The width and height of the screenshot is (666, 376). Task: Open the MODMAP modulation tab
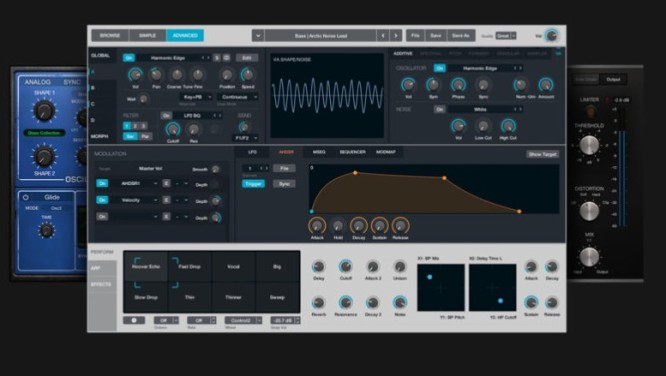tap(386, 152)
